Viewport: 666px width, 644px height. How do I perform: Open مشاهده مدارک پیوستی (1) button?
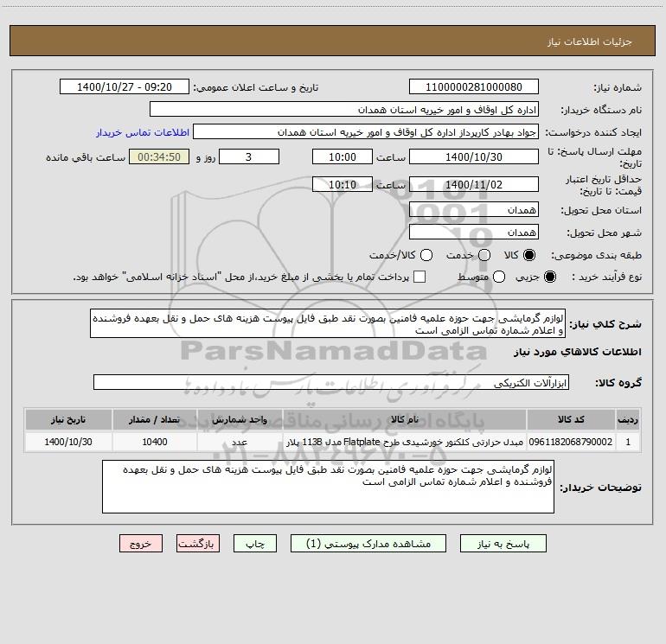click(x=368, y=544)
